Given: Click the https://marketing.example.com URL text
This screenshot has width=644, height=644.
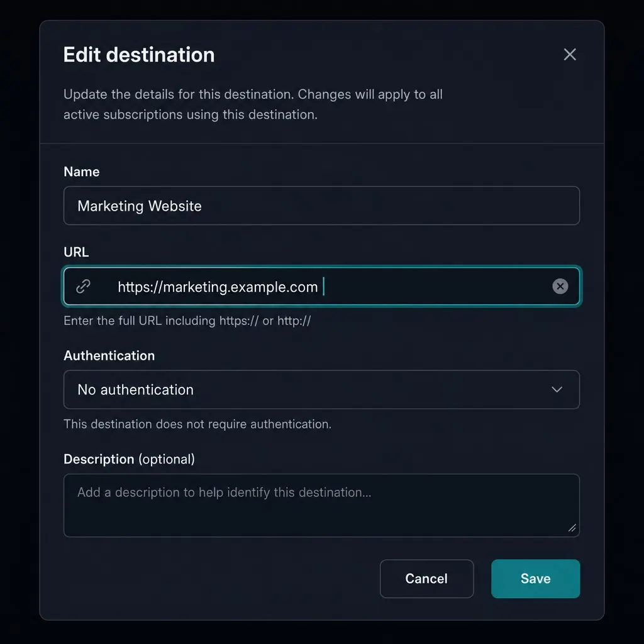Looking at the screenshot, I should (x=218, y=287).
